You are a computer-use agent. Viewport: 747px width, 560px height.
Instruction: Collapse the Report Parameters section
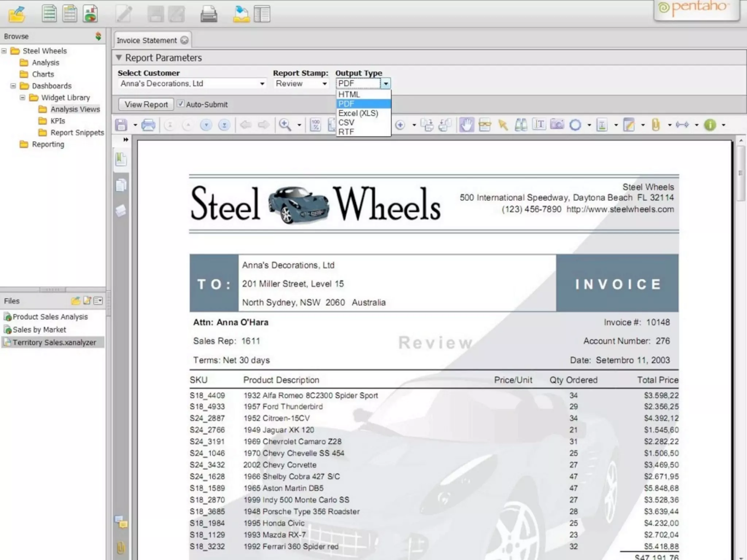pyautogui.click(x=119, y=58)
